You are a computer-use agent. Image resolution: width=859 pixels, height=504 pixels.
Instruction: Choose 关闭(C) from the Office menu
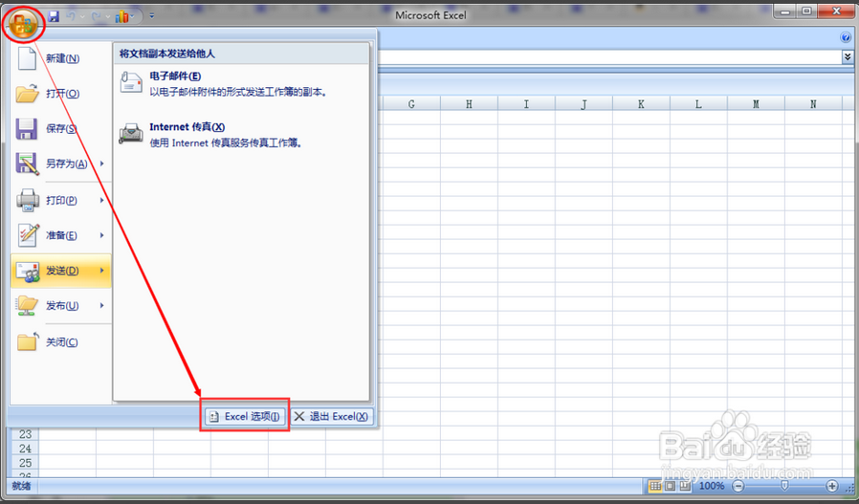tap(61, 342)
